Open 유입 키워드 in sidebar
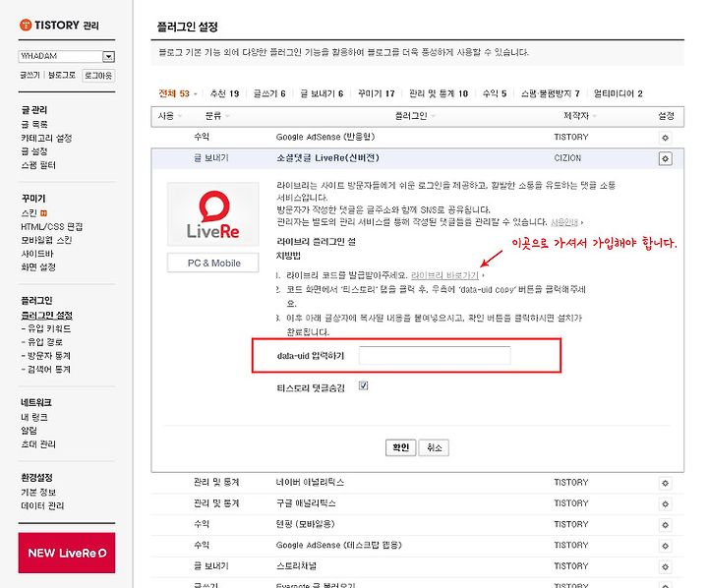 coord(49,328)
